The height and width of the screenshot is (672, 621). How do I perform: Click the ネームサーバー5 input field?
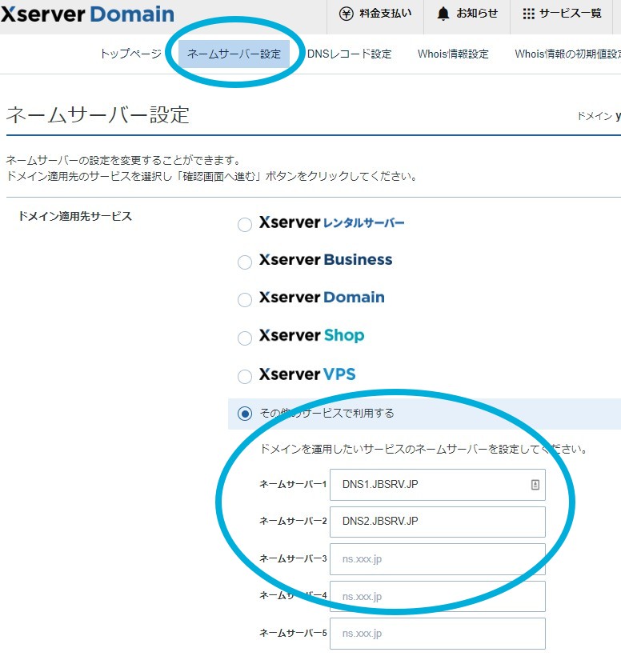click(438, 634)
